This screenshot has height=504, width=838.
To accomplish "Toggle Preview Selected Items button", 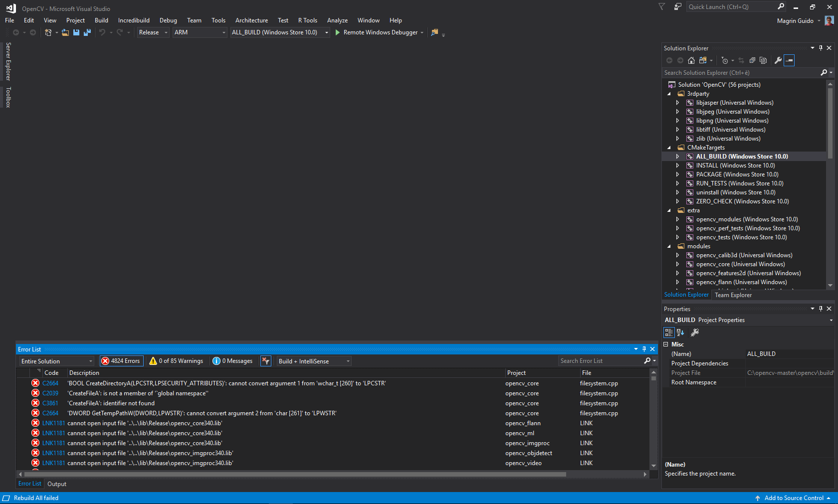I will click(x=789, y=60).
